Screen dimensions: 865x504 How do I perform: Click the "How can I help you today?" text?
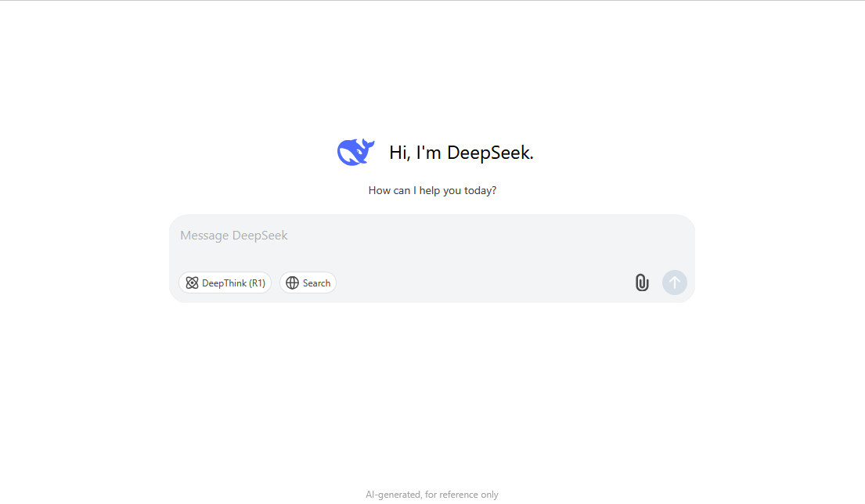coord(432,191)
